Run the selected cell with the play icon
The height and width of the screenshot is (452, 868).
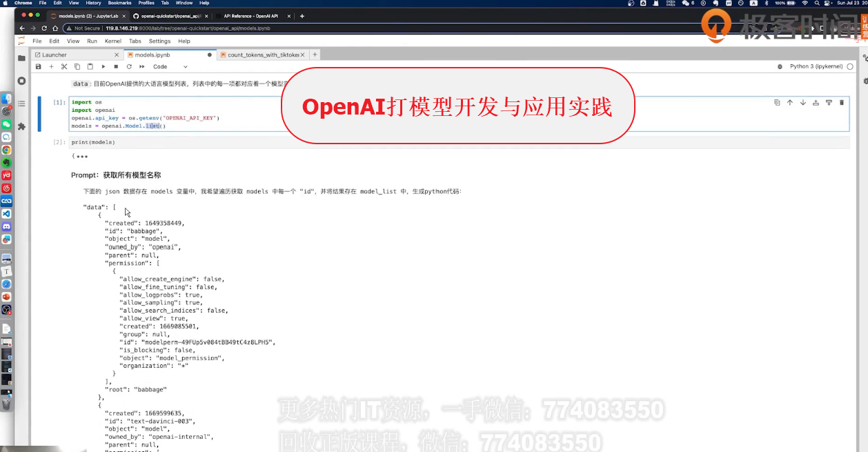coord(103,67)
